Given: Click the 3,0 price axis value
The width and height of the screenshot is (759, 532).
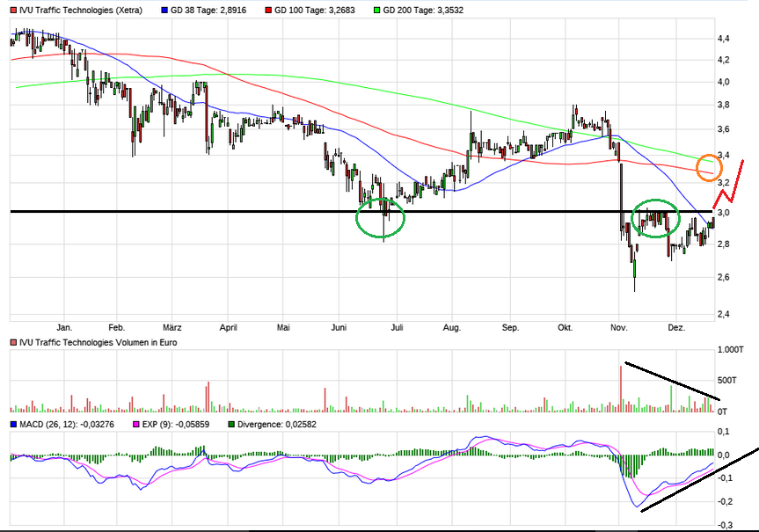Looking at the screenshot, I should pos(724,213).
